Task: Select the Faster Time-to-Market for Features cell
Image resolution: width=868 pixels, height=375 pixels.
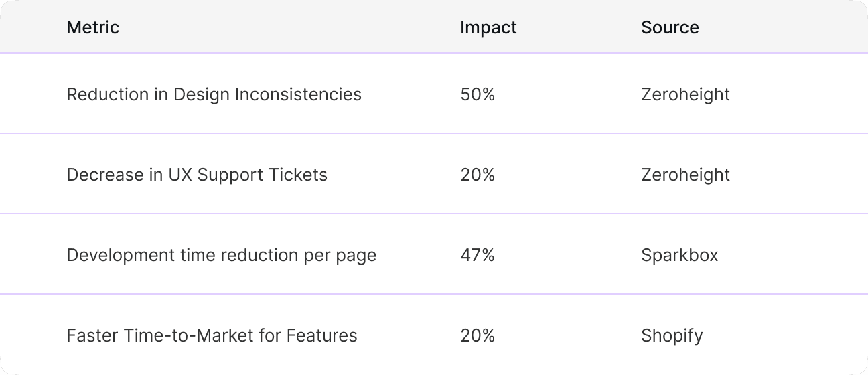Action: click(x=212, y=335)
